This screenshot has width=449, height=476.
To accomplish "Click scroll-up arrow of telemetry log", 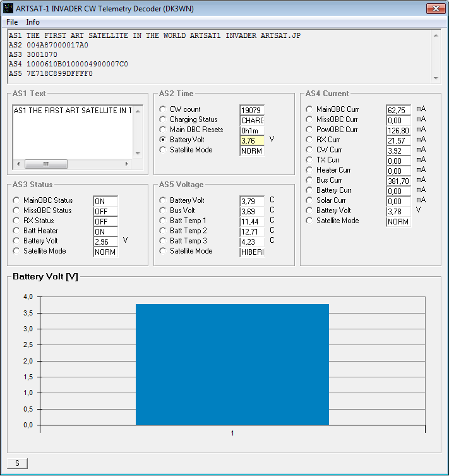I will coord(436,35).
